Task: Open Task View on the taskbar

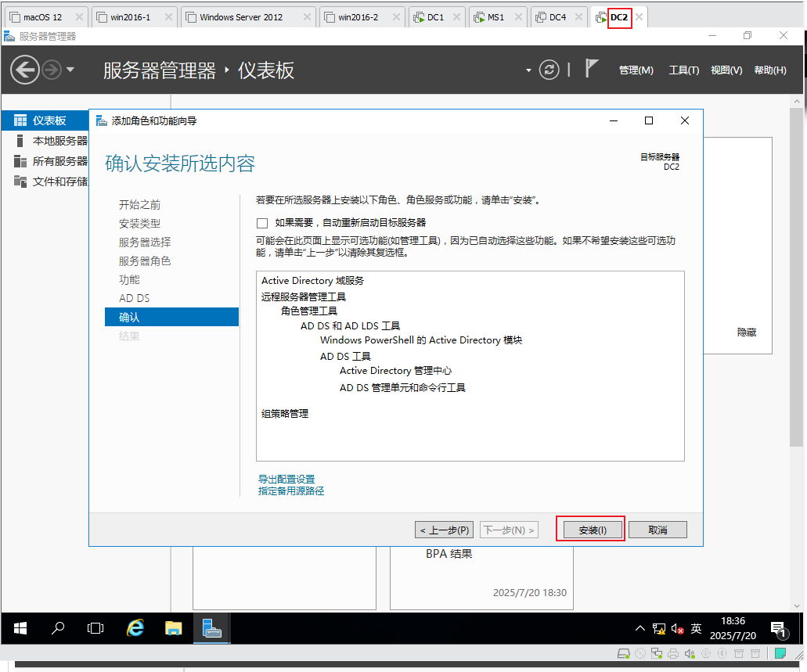Action: 95,628
